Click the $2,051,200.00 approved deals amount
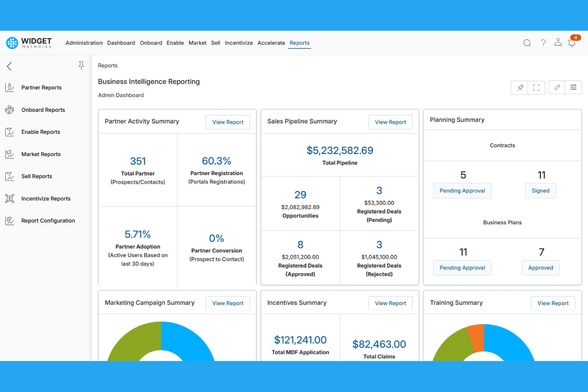The width and height of the screenshot is (588, 392). (x=300, y=257)
